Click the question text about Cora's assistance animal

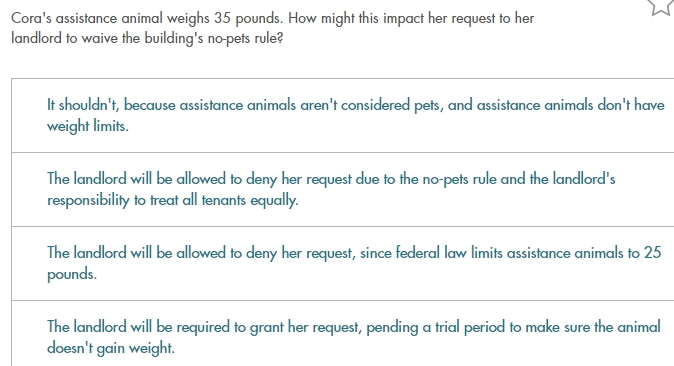tap(273, 28)
